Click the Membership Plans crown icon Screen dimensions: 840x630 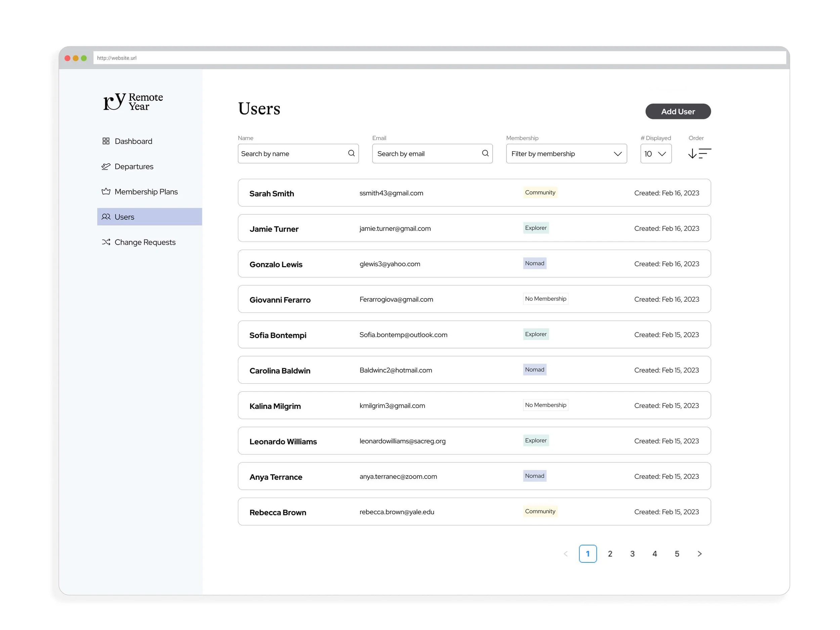[x=106, y=192]
